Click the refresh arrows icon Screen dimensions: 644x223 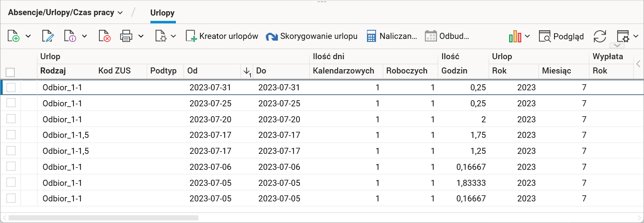pyautogui.click(x=600, y=36)
